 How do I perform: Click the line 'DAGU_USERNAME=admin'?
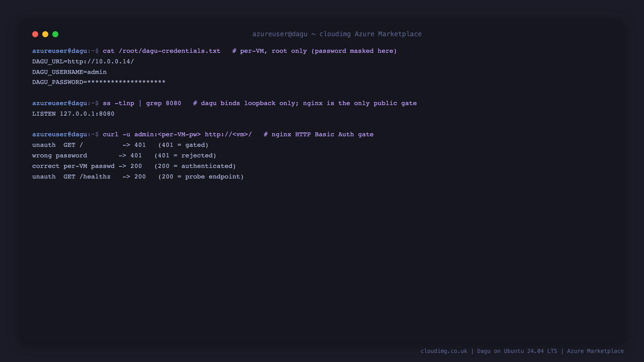[x=69, y=72]
